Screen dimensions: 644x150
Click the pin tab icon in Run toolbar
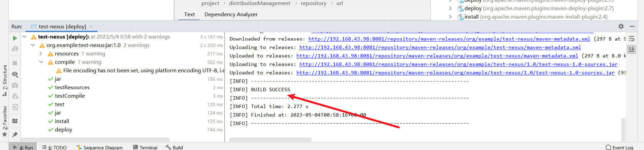[15, 135]
